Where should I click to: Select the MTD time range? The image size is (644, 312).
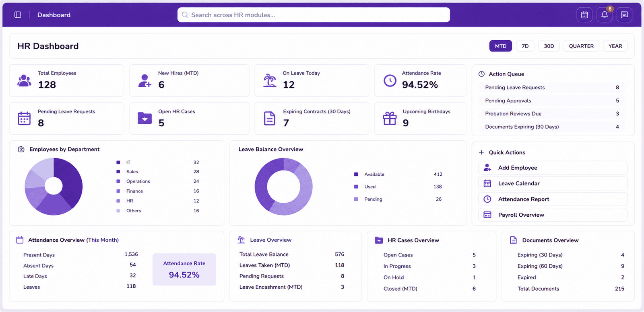[x=501, y=46]
